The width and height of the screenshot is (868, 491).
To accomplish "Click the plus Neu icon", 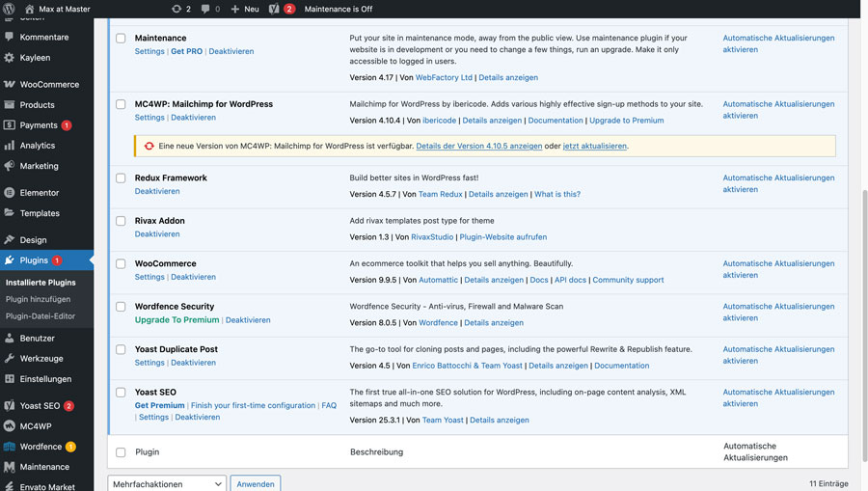I will tap(234, 9).
